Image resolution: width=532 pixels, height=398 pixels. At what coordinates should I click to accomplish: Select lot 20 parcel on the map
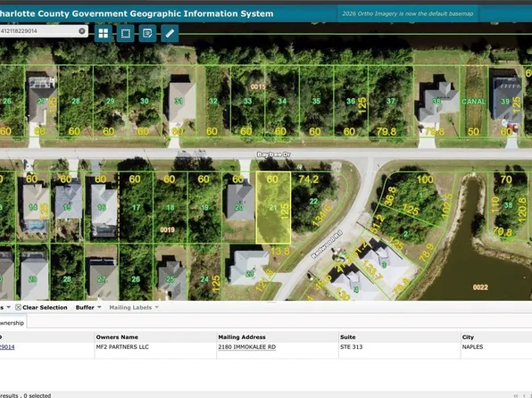(x=239, y=207)
